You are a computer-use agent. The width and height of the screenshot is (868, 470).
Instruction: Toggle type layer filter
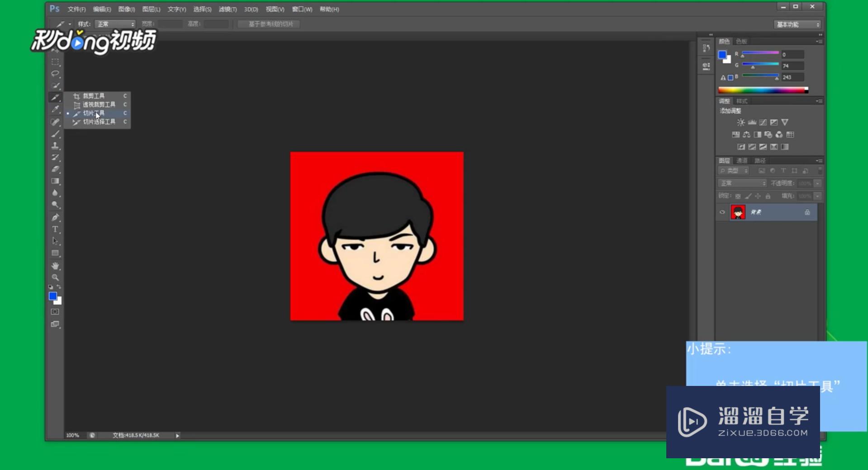783,171
